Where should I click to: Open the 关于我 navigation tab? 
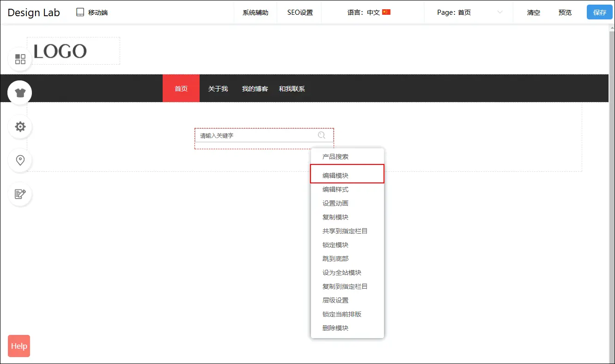[x=218, y=89]
